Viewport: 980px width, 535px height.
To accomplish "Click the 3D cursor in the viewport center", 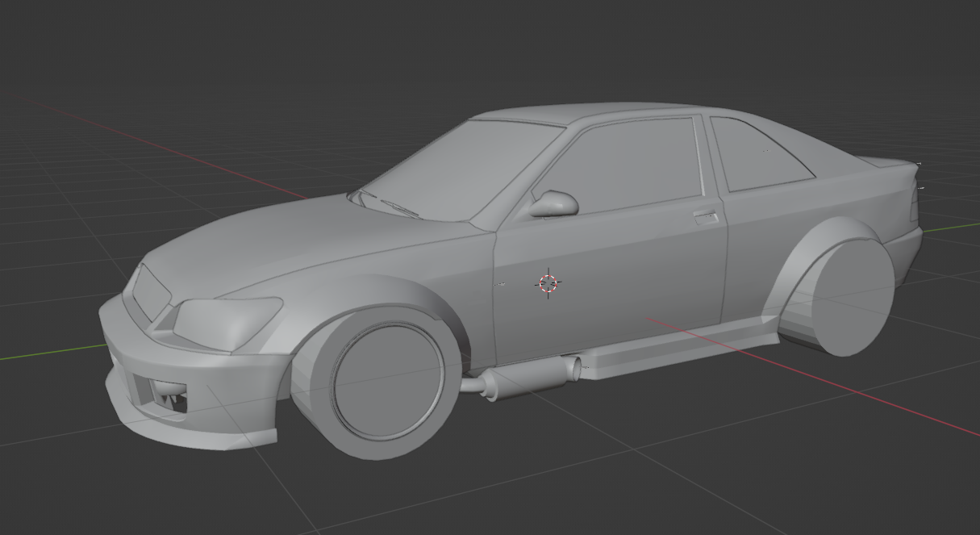I will coord(547,283).
